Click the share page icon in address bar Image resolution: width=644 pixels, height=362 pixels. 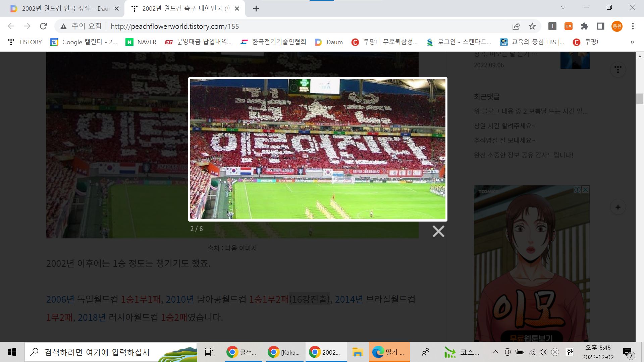point(516,26)
